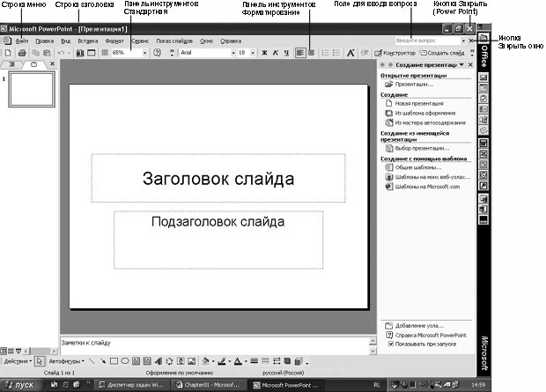Select the Line drawing tool
Viewport: 546px width, 392px height.
coord(92,361)
